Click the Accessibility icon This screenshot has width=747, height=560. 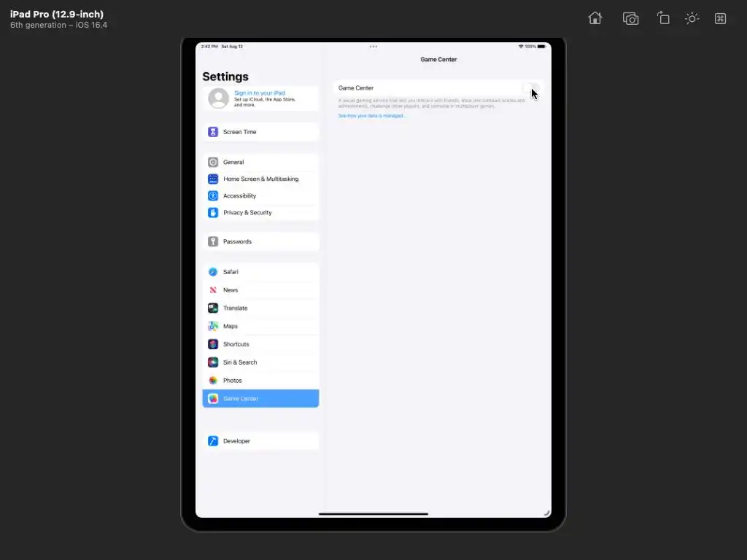tap(213, 195)
